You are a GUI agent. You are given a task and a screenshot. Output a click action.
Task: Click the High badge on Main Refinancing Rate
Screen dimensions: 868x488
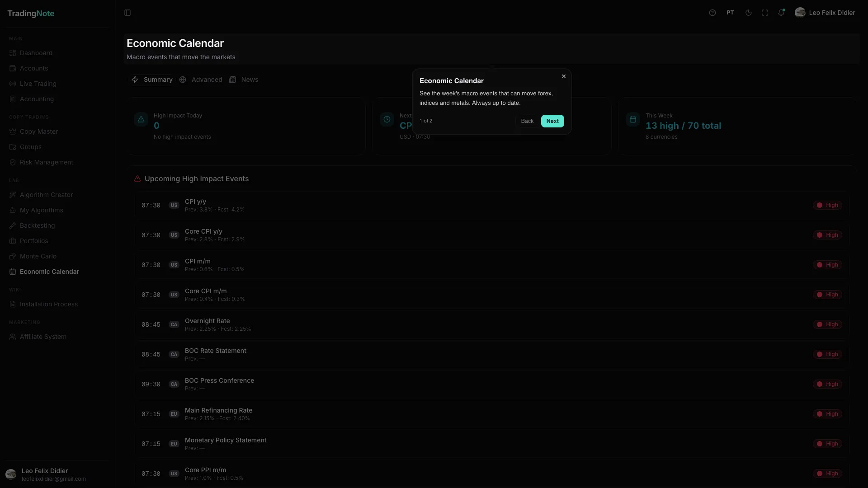[827, 414]
